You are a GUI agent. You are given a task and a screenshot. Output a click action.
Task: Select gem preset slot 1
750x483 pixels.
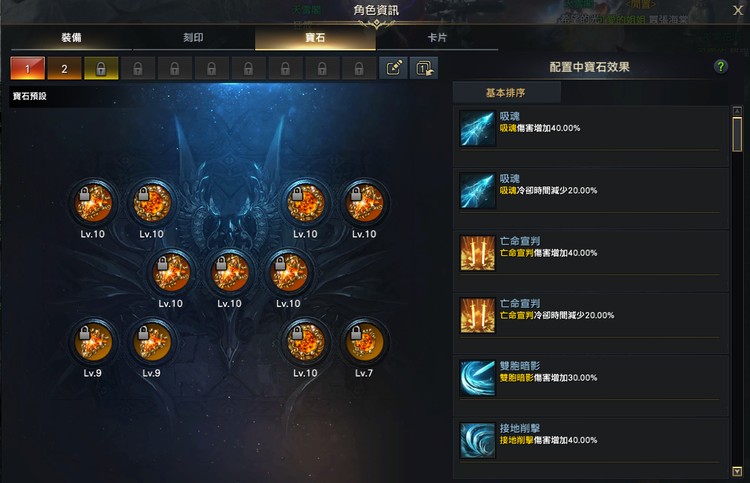(x=28, y=68)
